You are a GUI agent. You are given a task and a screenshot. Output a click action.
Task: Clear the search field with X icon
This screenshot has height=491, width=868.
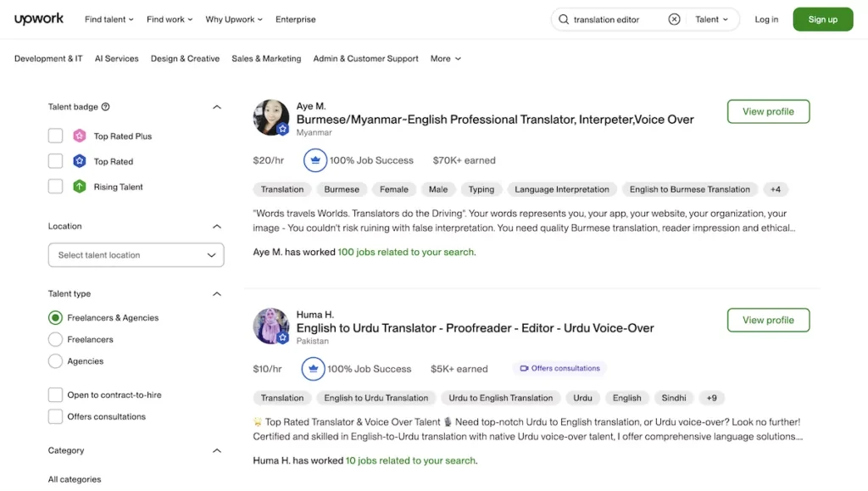coord(674,20)
